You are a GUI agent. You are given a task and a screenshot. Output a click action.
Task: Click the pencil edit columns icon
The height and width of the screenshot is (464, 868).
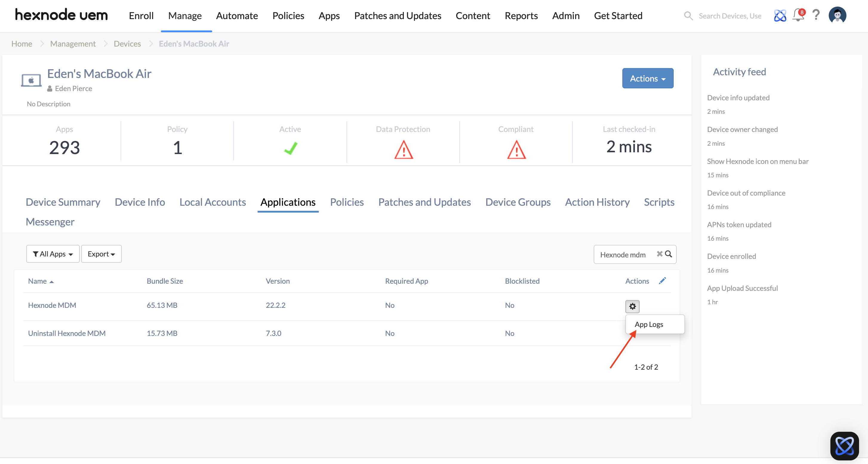point(662,281)
